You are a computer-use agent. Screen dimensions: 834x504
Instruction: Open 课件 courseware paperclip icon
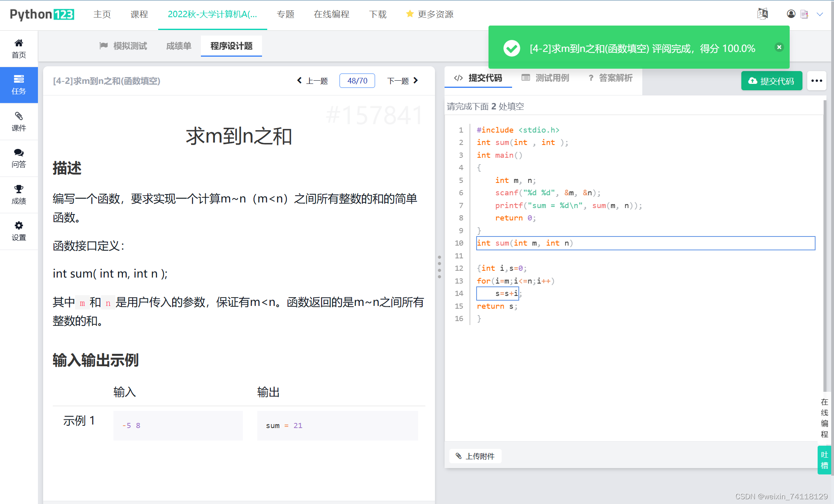click(x=18, y=121)
